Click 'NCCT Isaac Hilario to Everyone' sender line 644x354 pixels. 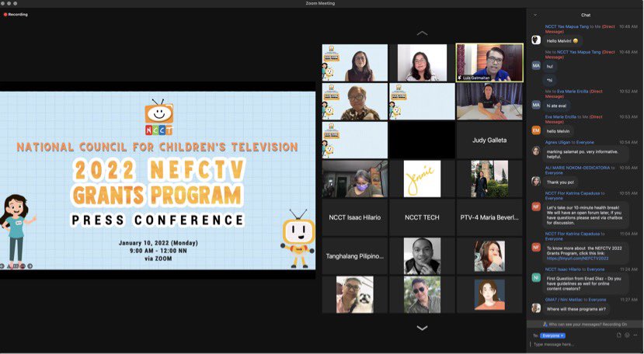click(x=575, y=269)
